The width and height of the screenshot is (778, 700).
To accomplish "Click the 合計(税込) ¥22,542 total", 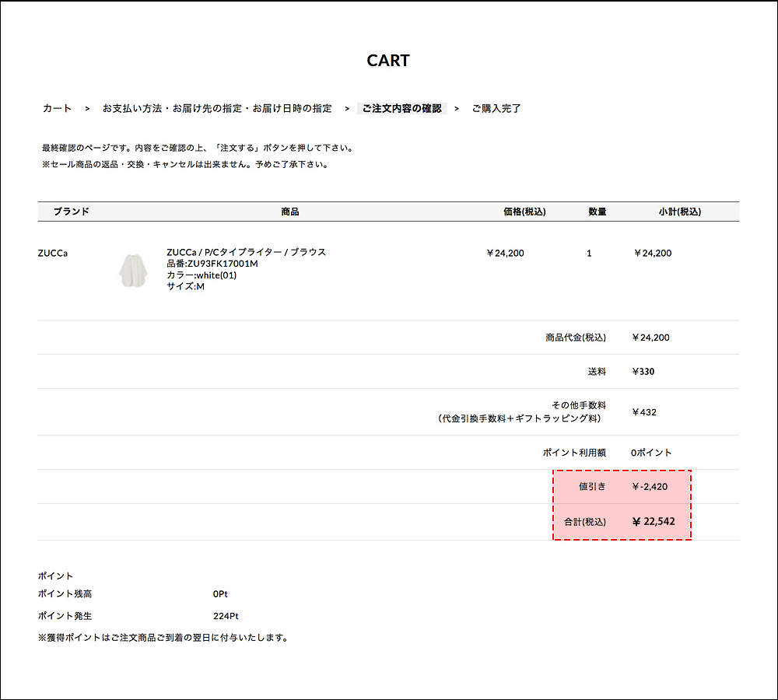I will [653, 522].
